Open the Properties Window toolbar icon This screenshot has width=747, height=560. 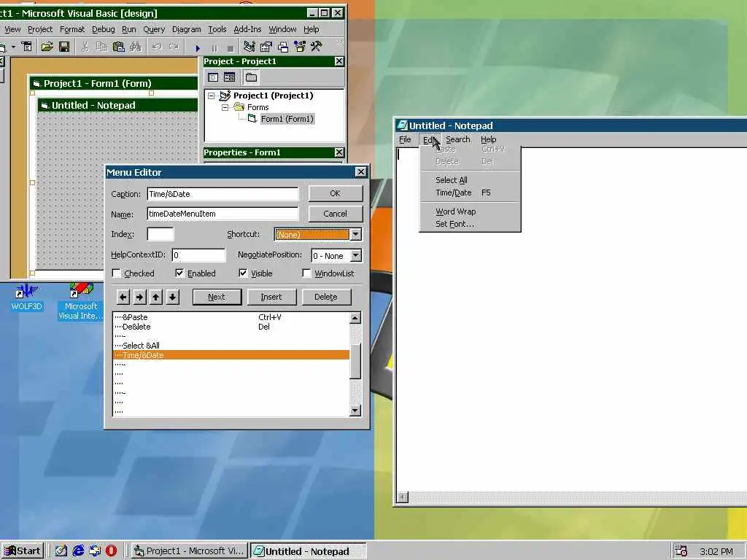(x=266, y=47)
